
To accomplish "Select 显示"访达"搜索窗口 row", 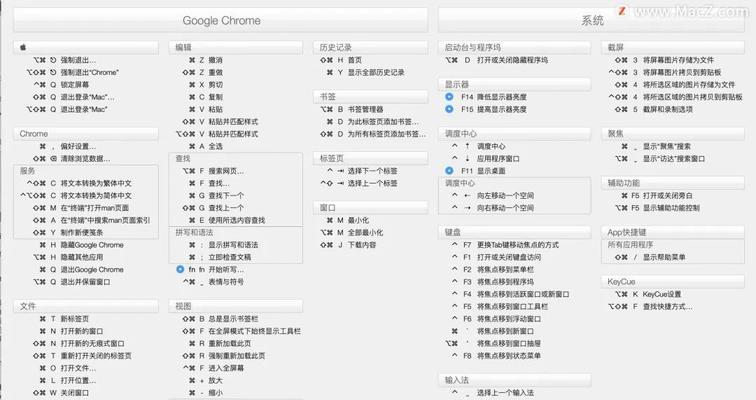I will coord(660,159).
